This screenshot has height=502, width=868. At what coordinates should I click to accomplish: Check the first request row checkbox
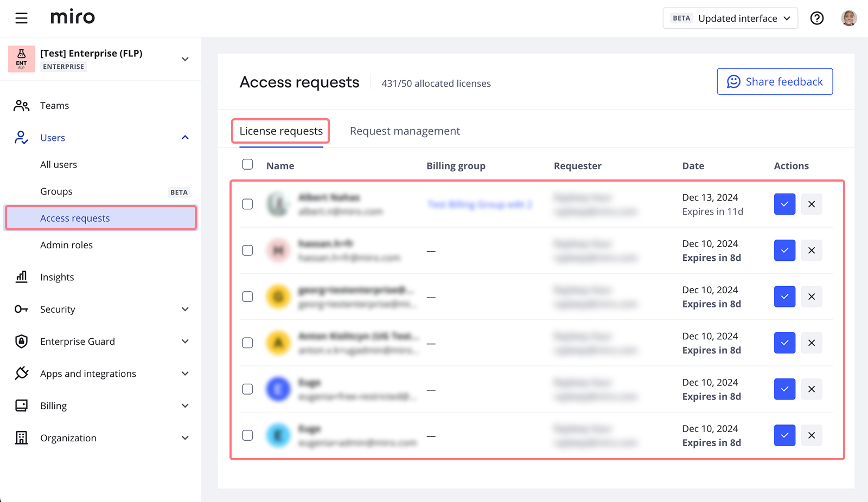point(247,204)
